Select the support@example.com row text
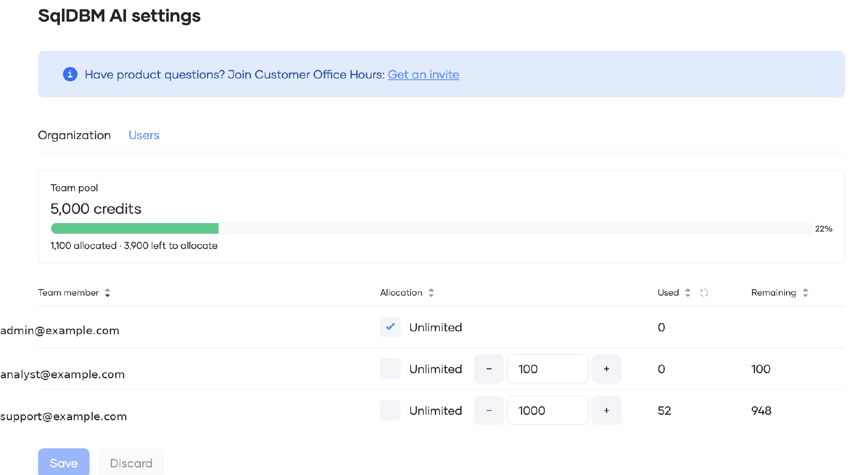This screenshot has width=868, height=475. point(64,416)
